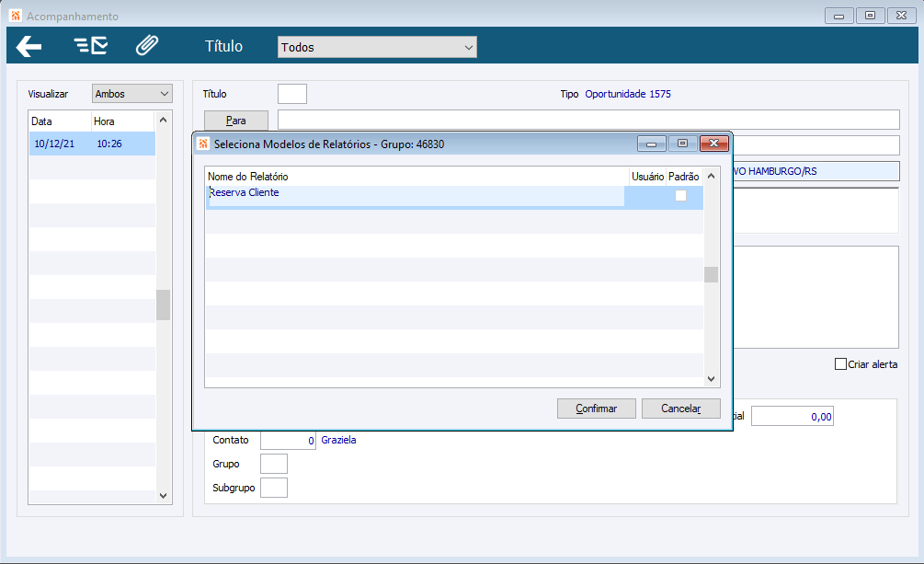
Task: Click the Seleciona Modelos dialog app icon
Action: coord(203,144)
